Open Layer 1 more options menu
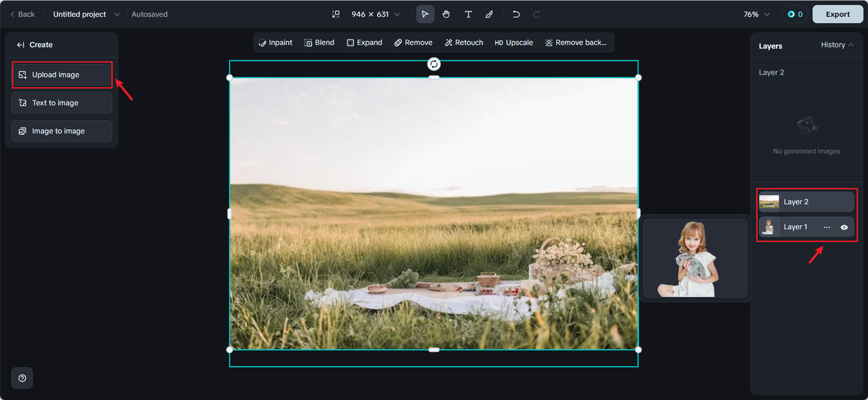Screen dimensions: 868x400 (827, 227)
